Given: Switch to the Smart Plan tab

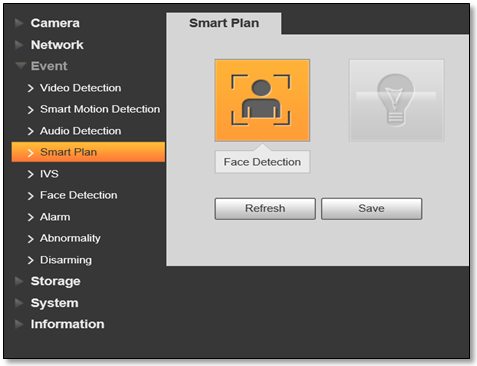Looking at the screenshot, I should click(x=224, y=23).
